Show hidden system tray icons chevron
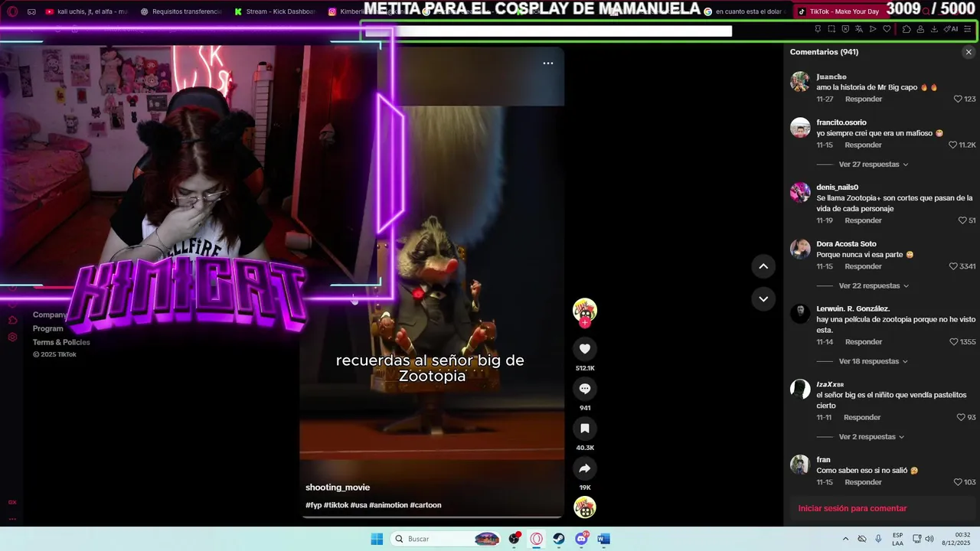The image size is (980, 551). 845,539
